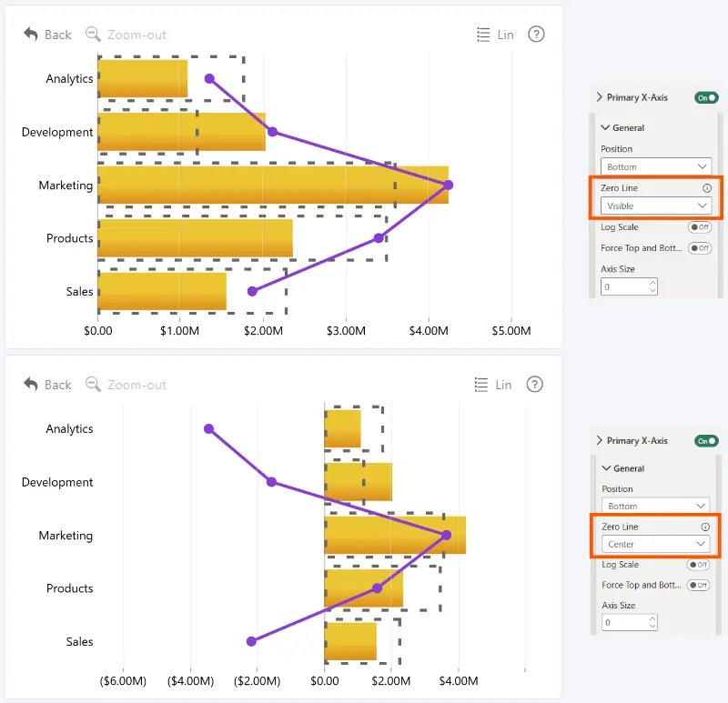Open the help question mark in lower chart
The height and width of the screenshot is (703, 728).
pos(535,385)
